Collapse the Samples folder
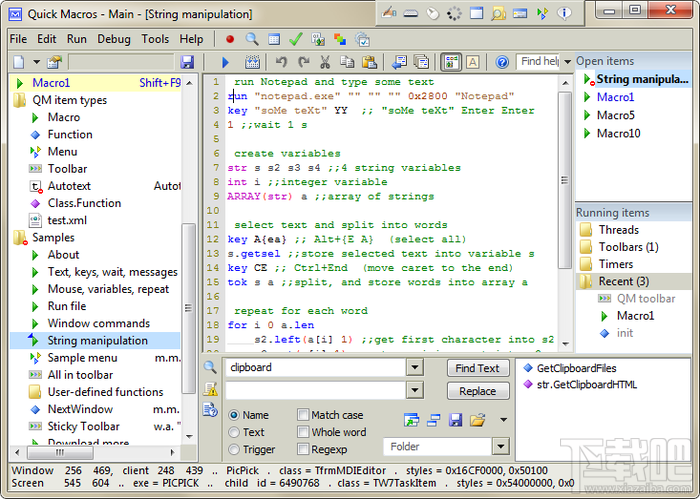 [20, 238]
